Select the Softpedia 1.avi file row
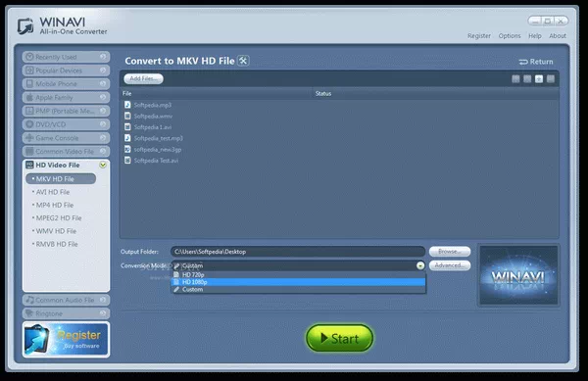The height and width of the screenshot is (381, 588). point(339,127)
